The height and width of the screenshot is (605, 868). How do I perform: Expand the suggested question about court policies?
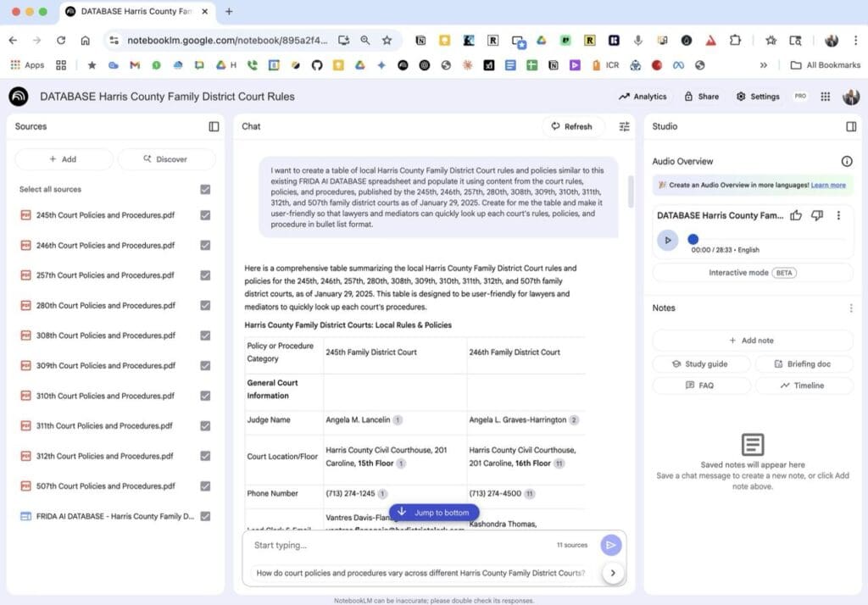click(612, 572)
